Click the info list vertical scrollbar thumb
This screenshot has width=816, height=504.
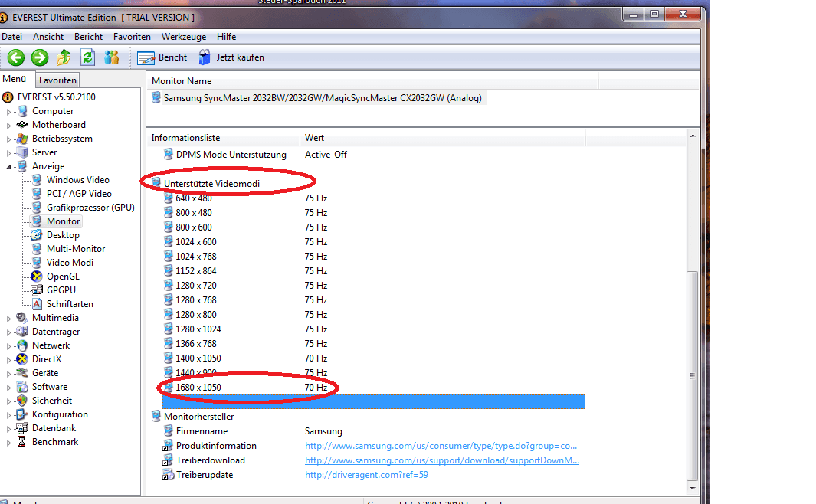tap(692, 375)
